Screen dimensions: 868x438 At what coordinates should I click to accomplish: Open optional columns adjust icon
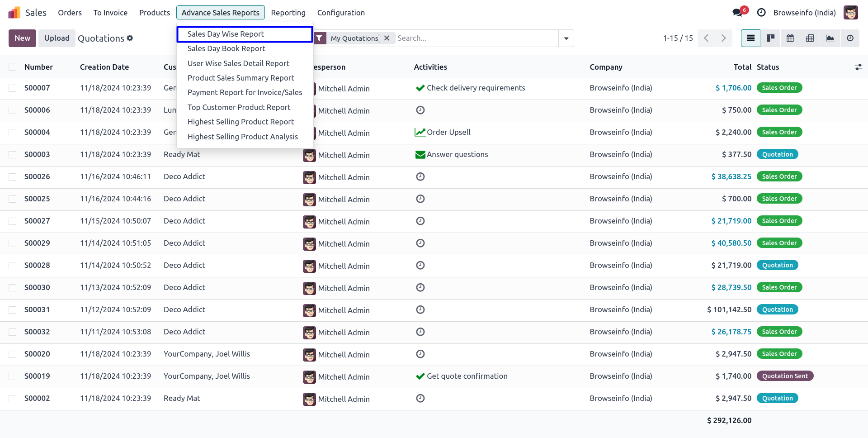pyautogui.click(x=858, y=67)
